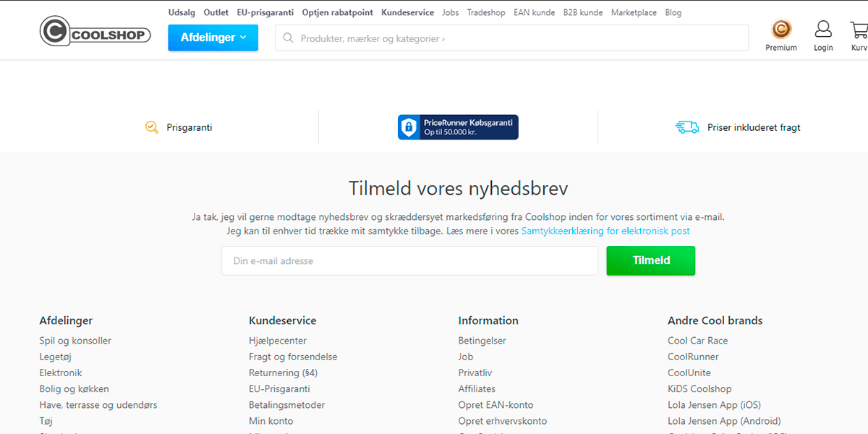
Task: Open CoolRunner footer link
Action: tap(694, 357)
